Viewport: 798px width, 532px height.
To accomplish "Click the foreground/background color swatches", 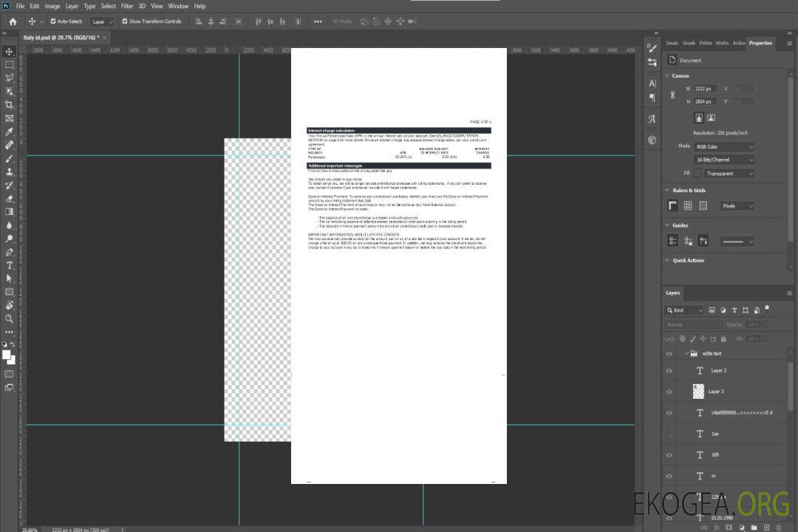I will 9,357.
